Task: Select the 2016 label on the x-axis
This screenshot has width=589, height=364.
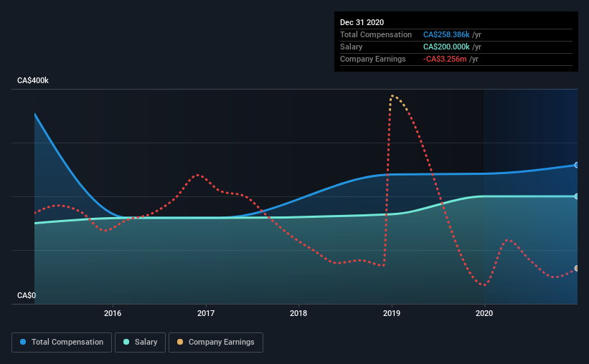Action: pyautogui.click(x=113, y=313)
